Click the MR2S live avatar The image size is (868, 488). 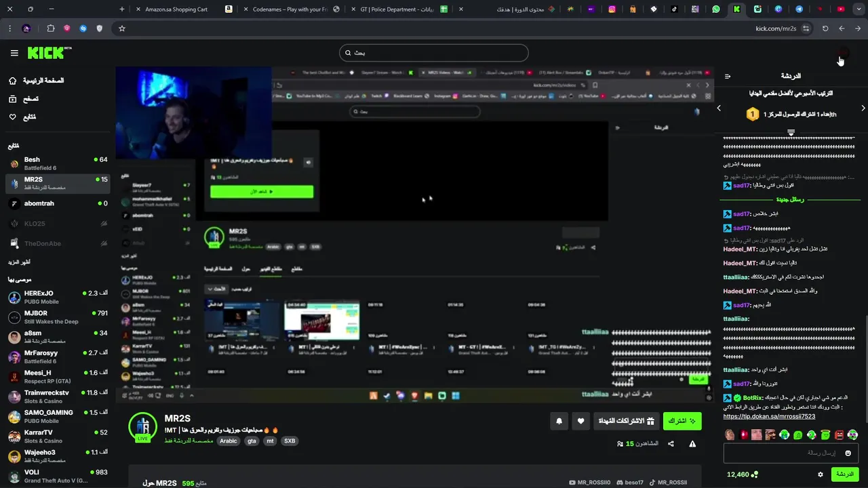[142, 427]
